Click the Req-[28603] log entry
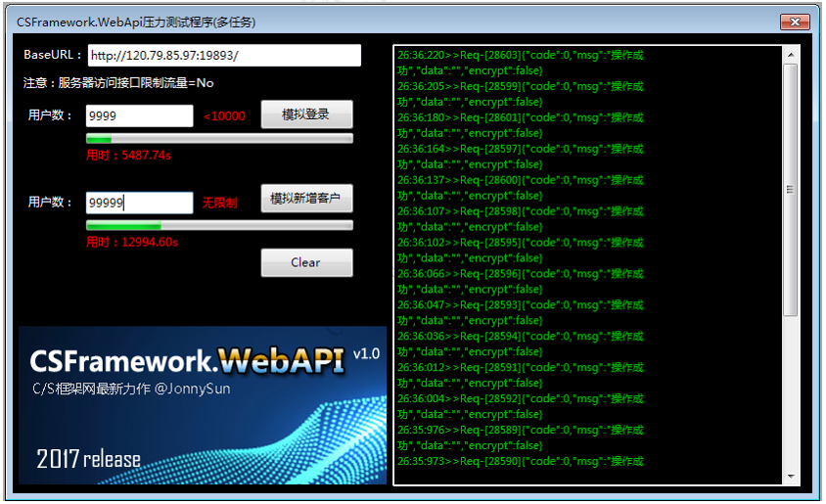The width and height of the screenshot is (826, 504). point(521,63)
